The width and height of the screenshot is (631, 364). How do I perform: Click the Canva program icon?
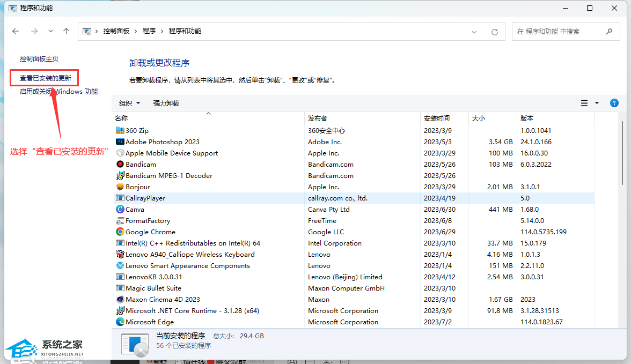click(x=120, y=210)
